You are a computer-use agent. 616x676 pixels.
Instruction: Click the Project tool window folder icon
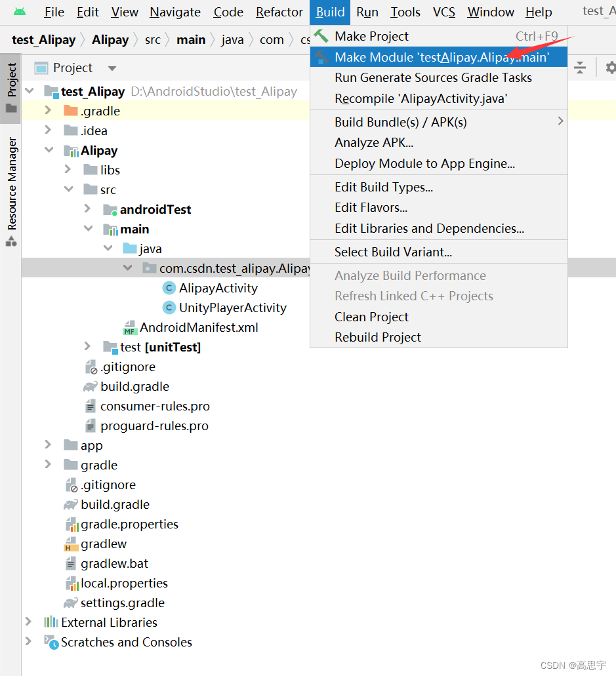click(11, 108)
